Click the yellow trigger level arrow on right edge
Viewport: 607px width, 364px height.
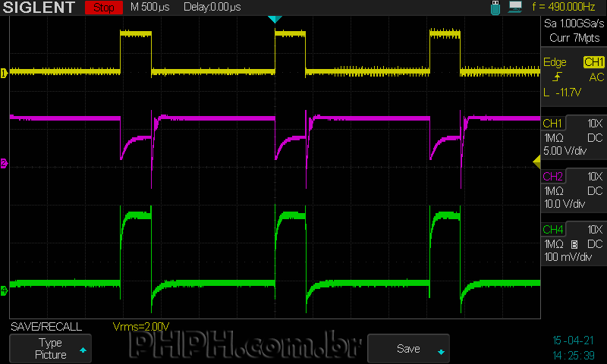(x=536, y=162)
